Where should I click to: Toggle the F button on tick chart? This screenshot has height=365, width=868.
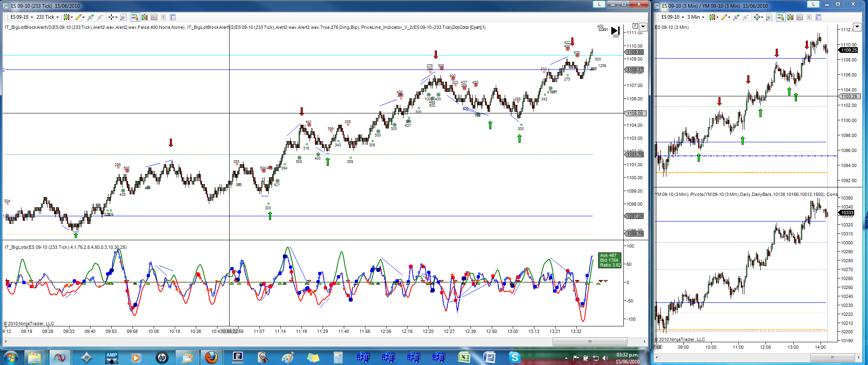635,26
